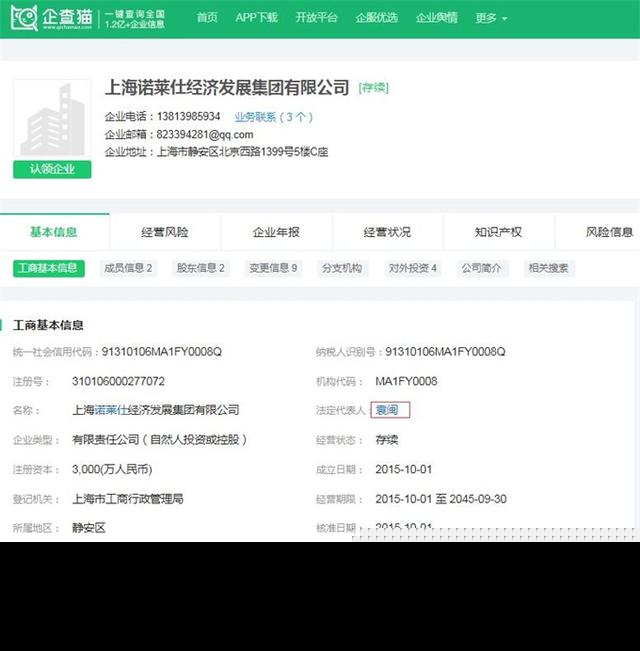This screenshot has height=651, width=640.
Task: Open the 企业年报 tab
Action: click(276, 232)
